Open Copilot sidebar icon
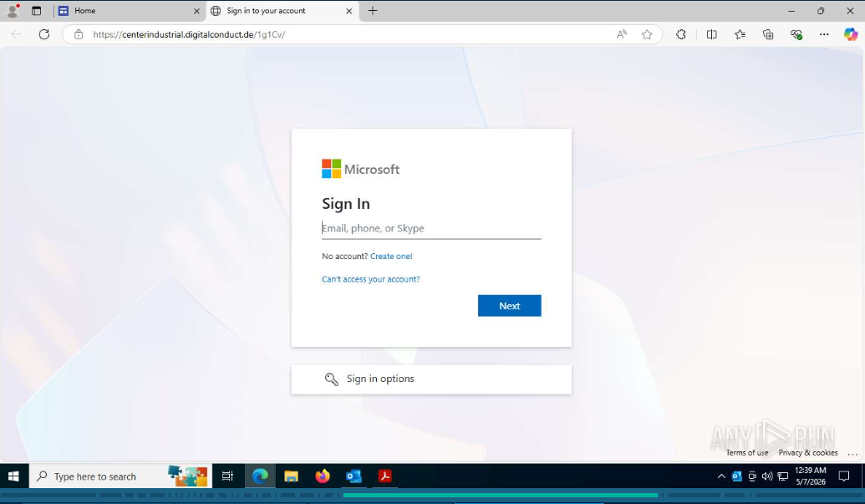The width and height of the screenshot is (865, 504). tap(851, 34)
